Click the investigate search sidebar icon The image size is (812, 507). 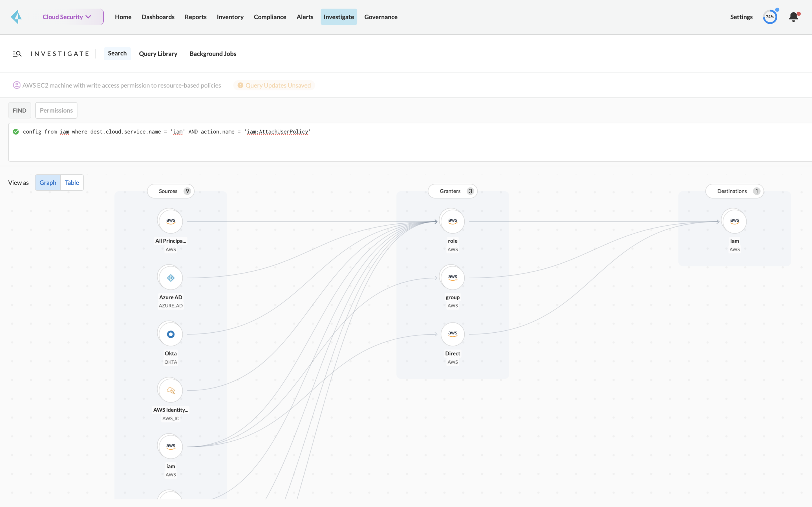16,53
